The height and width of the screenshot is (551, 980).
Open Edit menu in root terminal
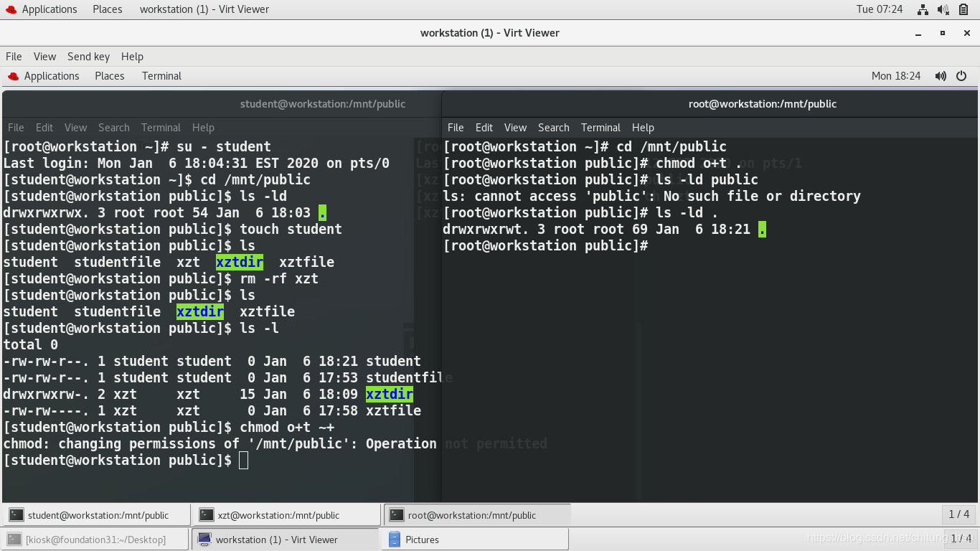[x=484, y=128]
